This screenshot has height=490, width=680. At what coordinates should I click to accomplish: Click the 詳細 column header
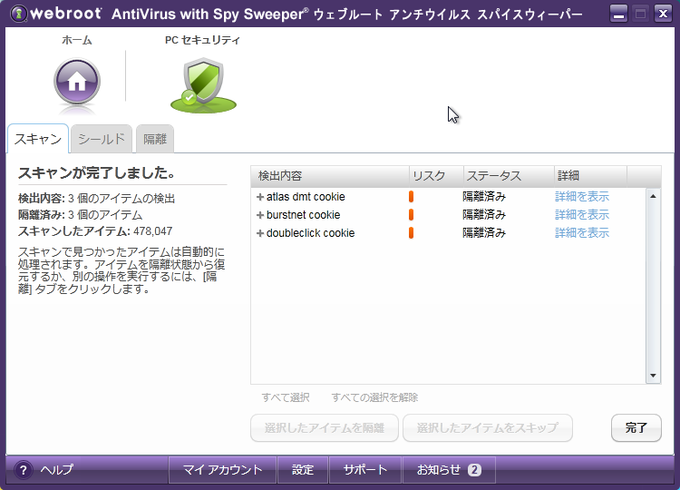click(590, 176)
